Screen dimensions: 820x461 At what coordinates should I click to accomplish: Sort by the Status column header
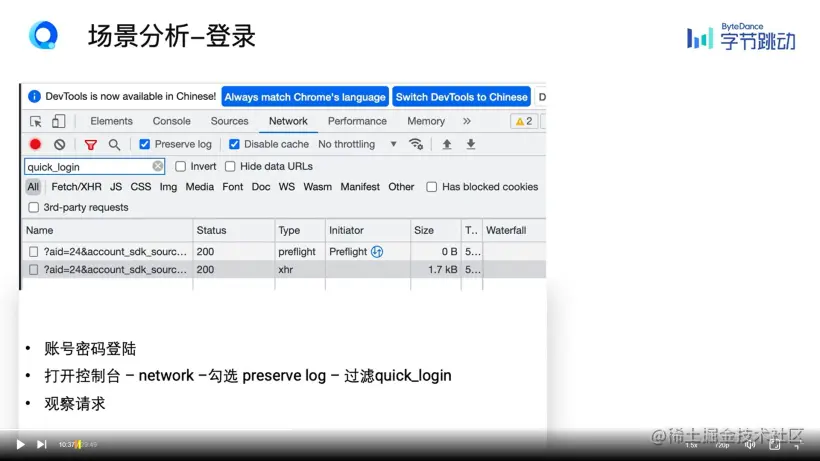coord(234,230)
